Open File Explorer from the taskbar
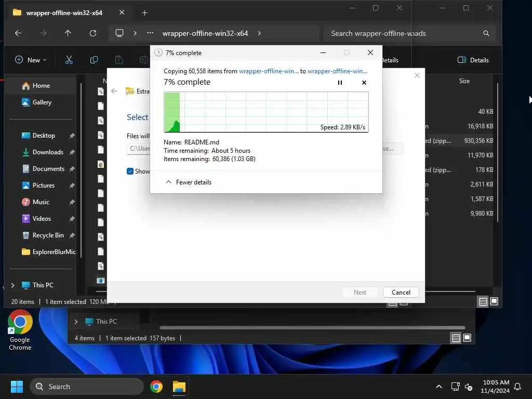Image resolution: width=532 pixels, height=399 pixels. (x=179, y=387)
